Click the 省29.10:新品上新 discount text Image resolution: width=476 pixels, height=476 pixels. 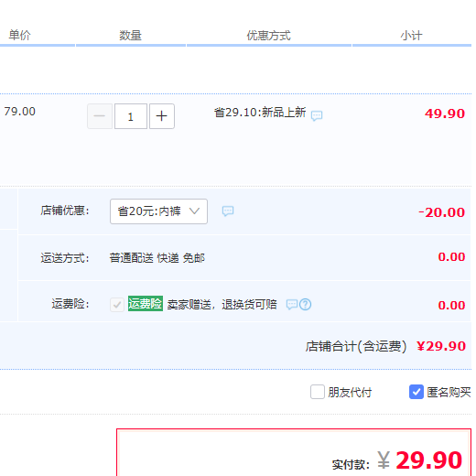point(260,113)
